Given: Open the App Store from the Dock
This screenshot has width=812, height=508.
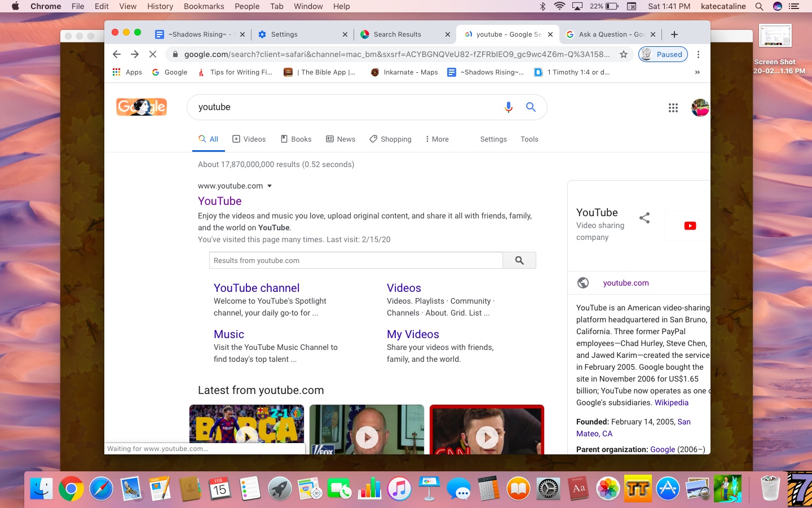Looking at the screenshot, I should (668, 488).
